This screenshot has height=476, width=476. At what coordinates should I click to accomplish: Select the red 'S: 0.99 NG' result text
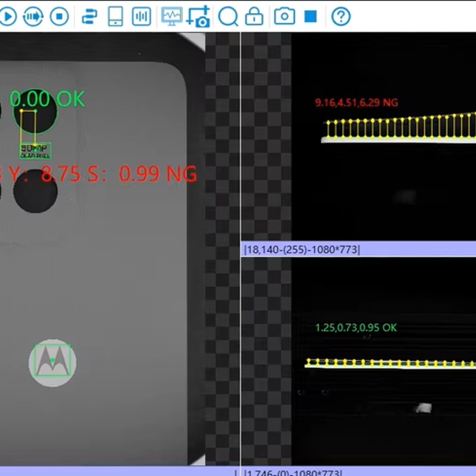tap(142, 174)
